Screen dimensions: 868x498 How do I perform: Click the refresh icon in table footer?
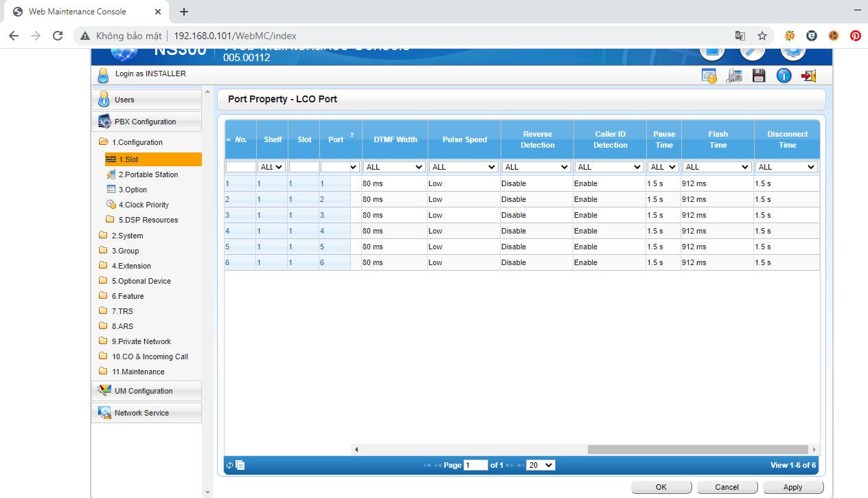coord(230,465)
